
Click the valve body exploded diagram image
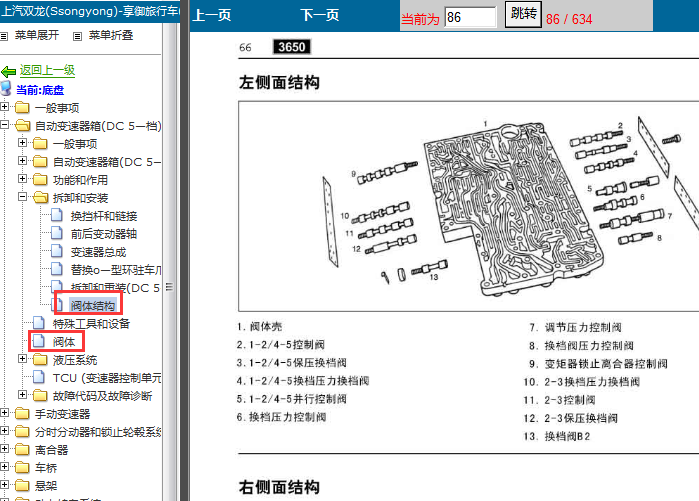468,206
